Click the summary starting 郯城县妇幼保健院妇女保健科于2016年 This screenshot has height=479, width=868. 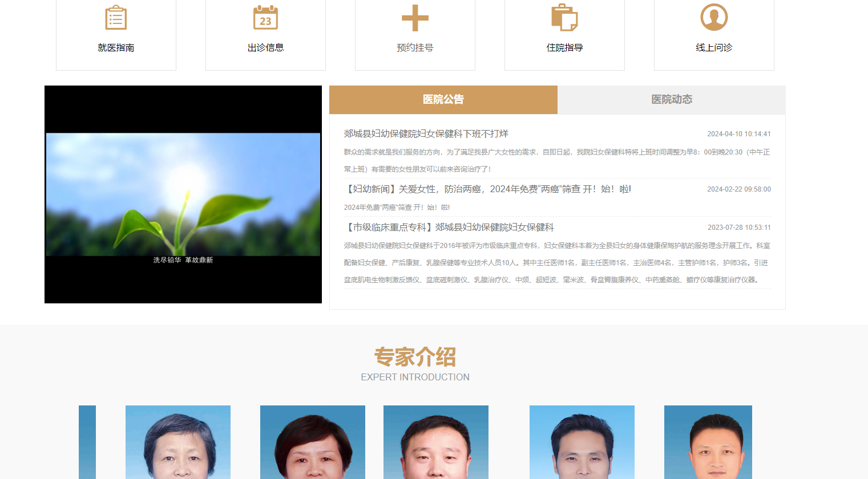click(x=557, y=262)
